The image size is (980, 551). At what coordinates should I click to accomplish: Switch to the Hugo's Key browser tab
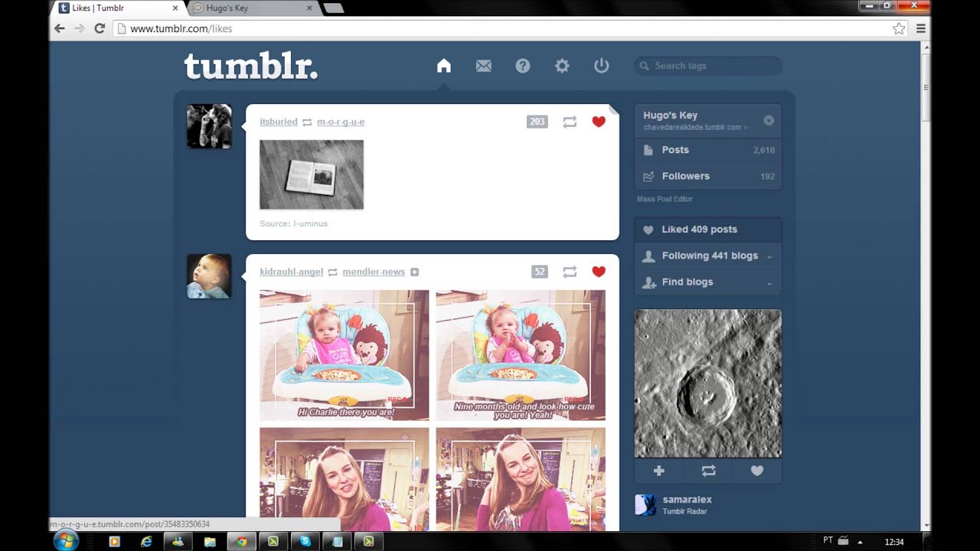(247, 8)
